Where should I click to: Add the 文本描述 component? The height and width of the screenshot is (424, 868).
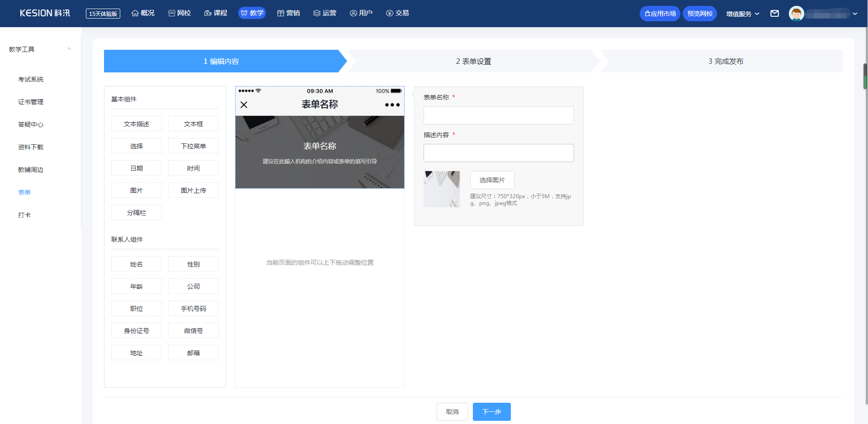pos(137,124)
